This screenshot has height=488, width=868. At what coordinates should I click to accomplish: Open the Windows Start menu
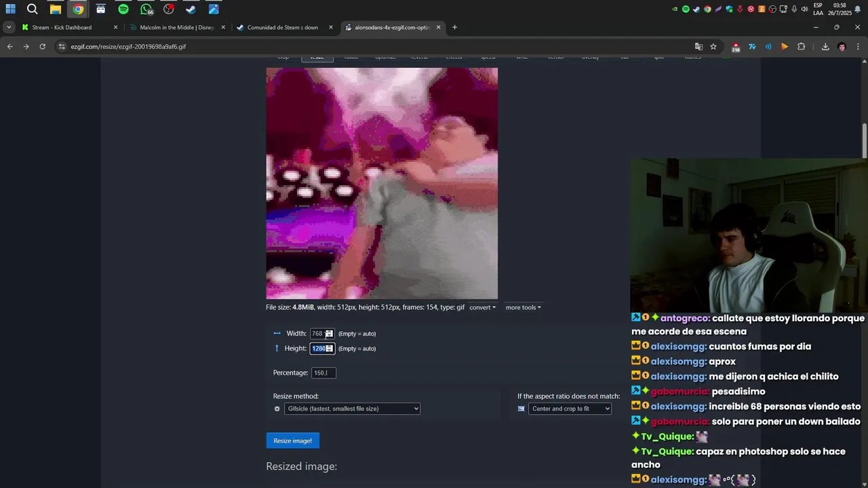point(10,9)
